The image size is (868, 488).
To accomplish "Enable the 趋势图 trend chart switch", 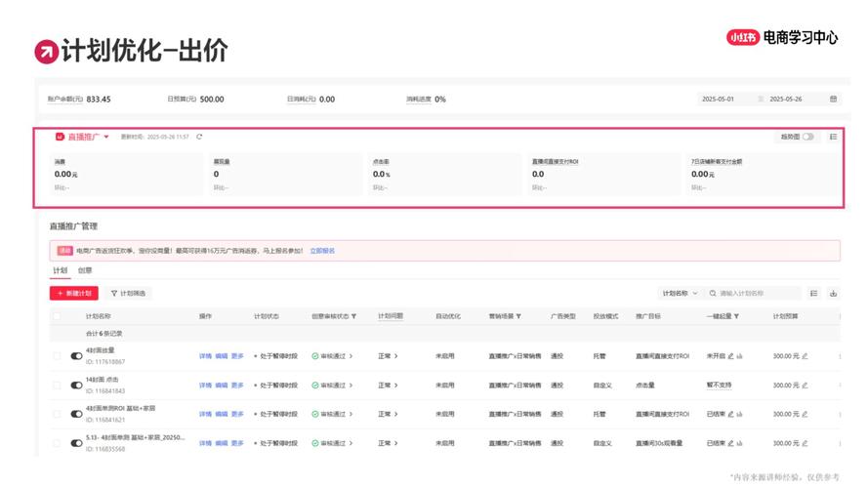I will (x=807, y=137).
